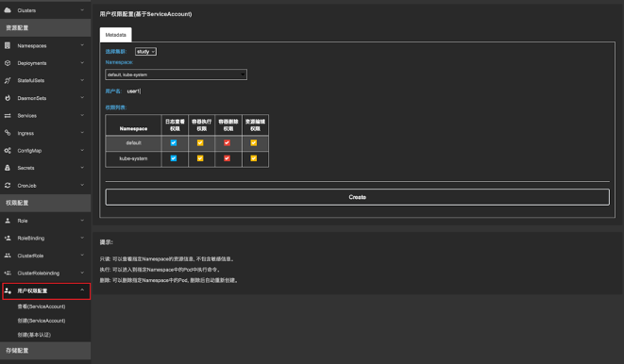Expand the CronJob menu chevron
The image size is (624, 364).
[x=82, y=185]
